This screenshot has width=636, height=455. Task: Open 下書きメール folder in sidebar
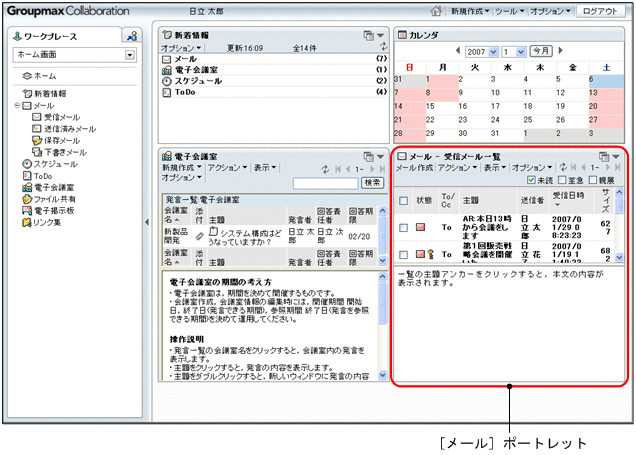pos(60,152)
